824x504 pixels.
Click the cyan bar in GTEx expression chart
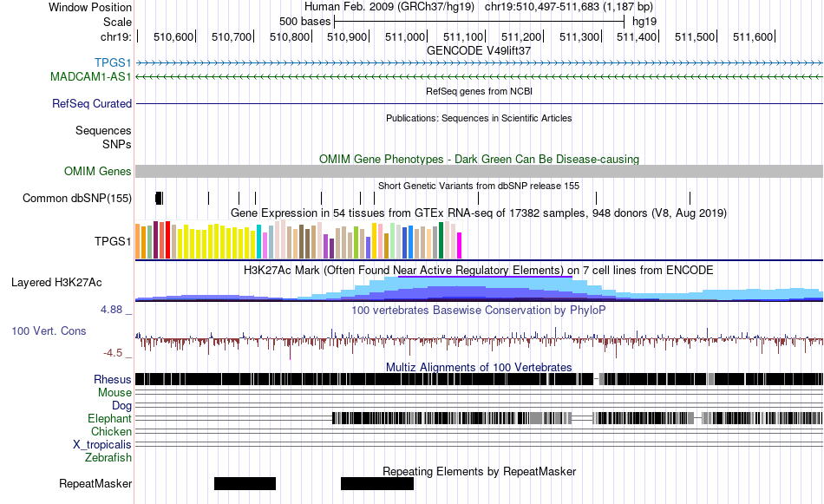click(259, 242)
